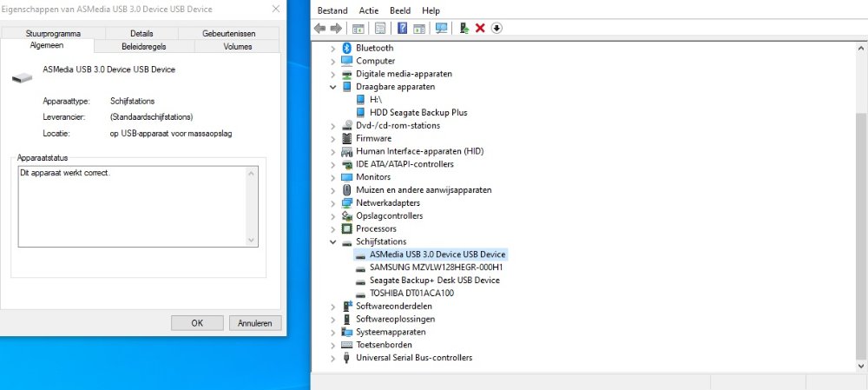This screenshot has width=868, height=390.
Task: Click the scan for hardware changes monitor icon
Action: click(x=441, y=28)
